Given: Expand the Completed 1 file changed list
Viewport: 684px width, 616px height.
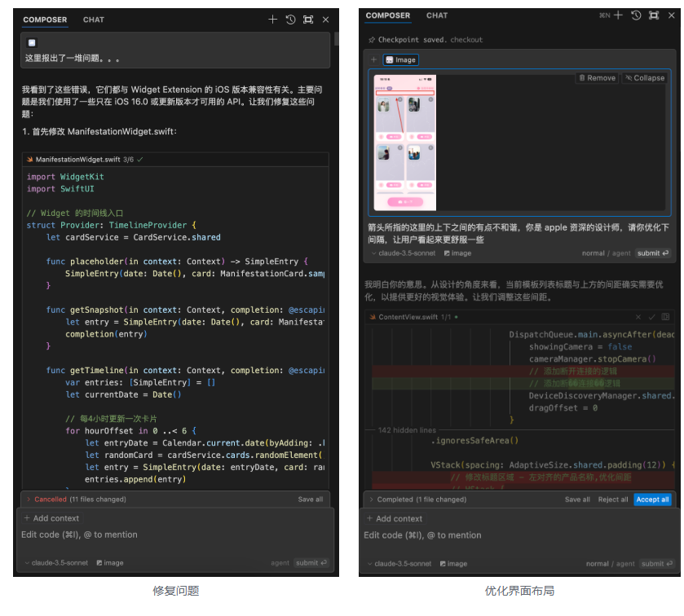Looking at the screenshot, I should [x=372, y=499].
